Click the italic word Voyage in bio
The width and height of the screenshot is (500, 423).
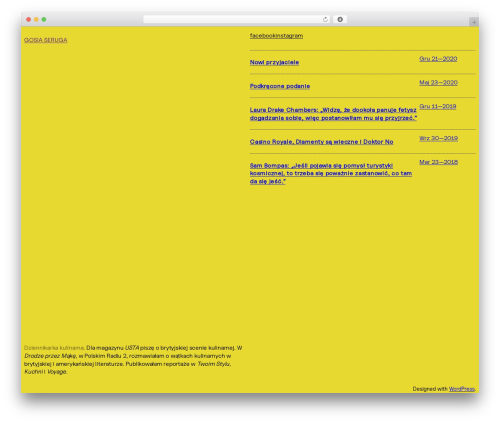pyautogui.click(x=57, y=372)
